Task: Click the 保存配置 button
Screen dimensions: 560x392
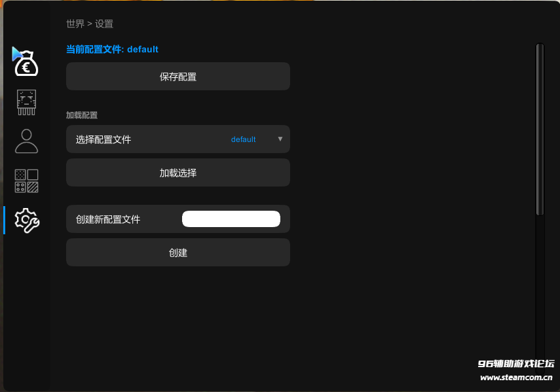Action: click(178, 77)
